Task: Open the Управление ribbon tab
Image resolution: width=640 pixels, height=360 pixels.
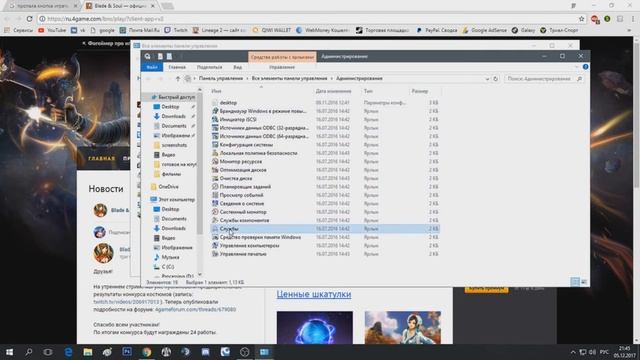Action: (282, 67)
